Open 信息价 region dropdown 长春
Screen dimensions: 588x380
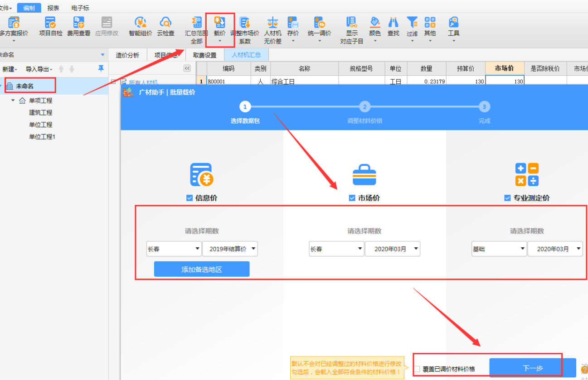tap(174, 249)
